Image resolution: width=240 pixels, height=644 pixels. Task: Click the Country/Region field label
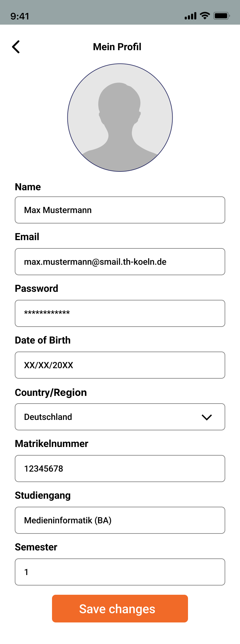51,392
